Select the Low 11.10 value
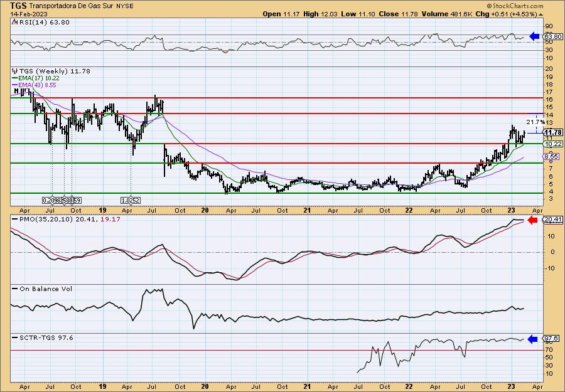 point(358,14)
